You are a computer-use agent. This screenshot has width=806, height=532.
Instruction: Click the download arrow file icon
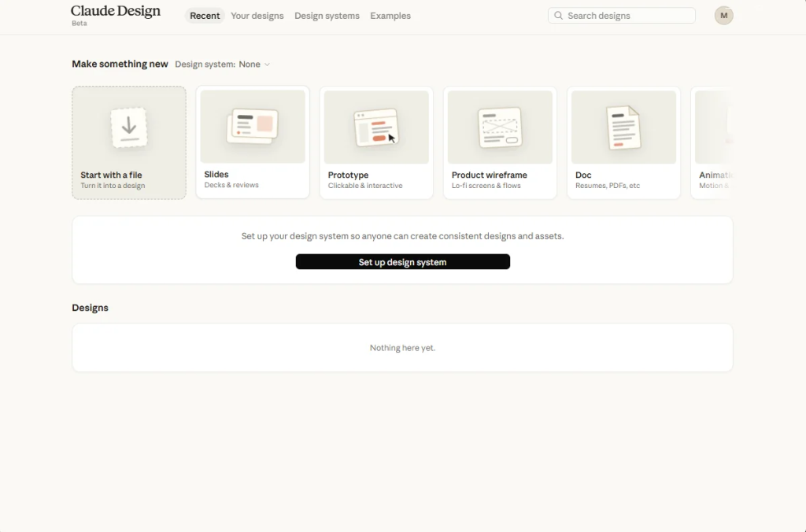point(129,127)
